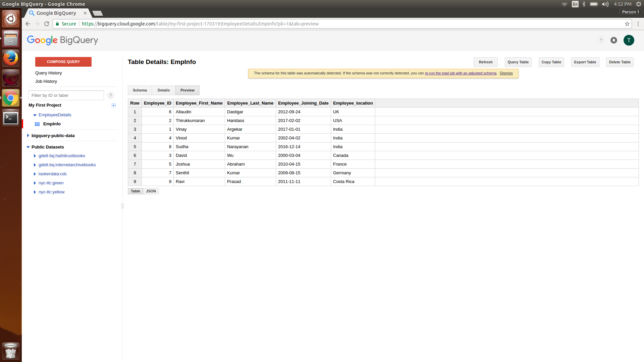Open the Bluetooth indicator

click(x=584, y=4)
